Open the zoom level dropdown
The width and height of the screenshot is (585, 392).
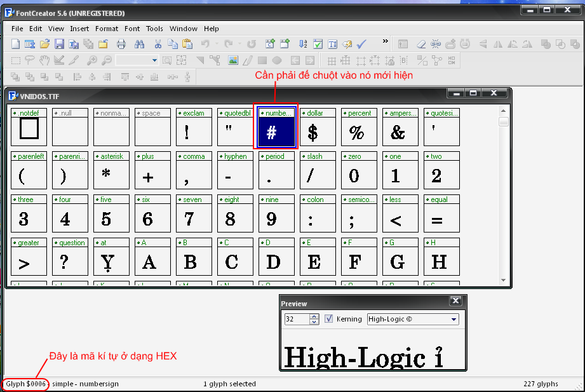coord(154,60)
